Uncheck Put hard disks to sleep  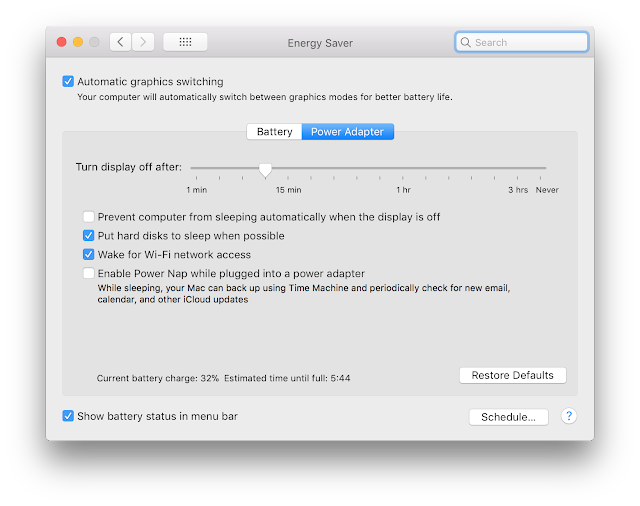point(89,235)
